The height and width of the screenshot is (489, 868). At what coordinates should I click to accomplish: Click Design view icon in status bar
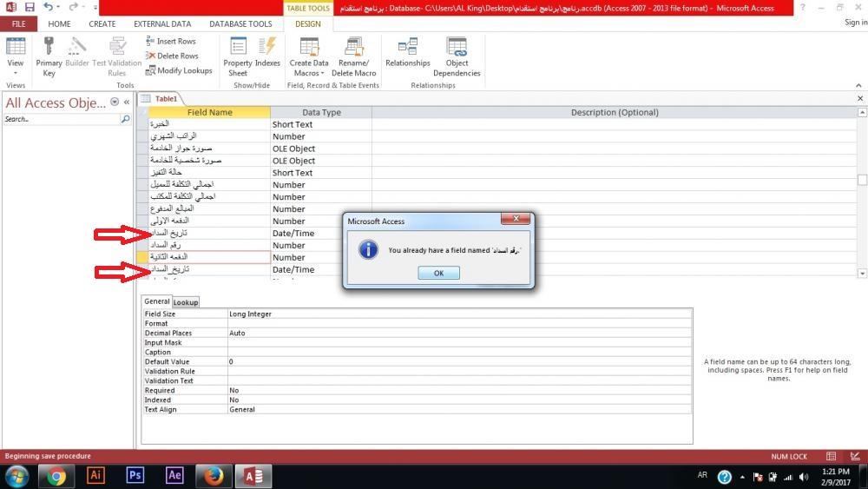[855, 456]
